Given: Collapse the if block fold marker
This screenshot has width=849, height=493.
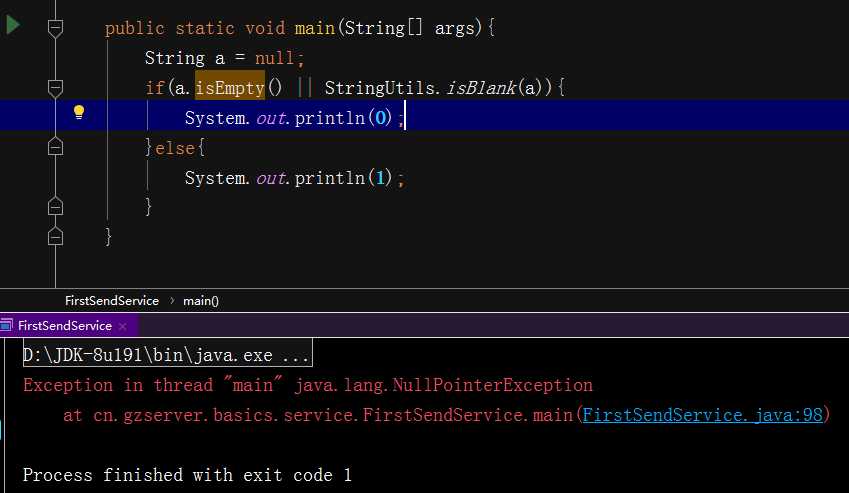Looking at the screenshot, I should point(56,87).
